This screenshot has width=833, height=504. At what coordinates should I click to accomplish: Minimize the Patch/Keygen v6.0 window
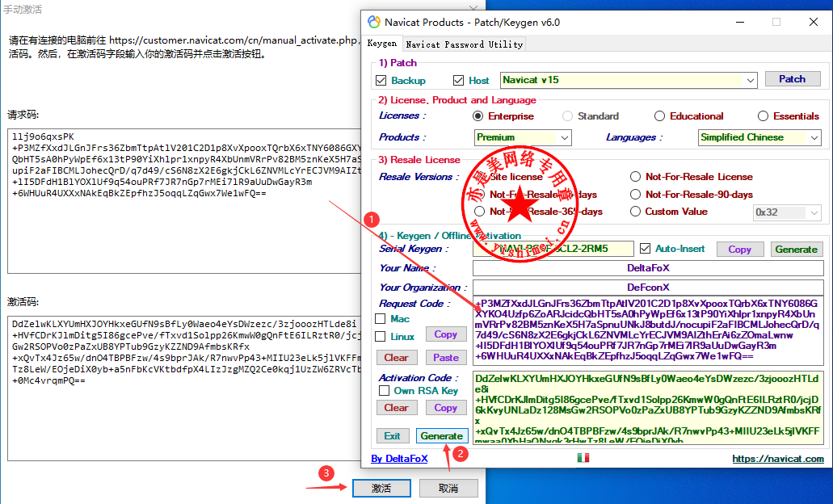point(739,22)
